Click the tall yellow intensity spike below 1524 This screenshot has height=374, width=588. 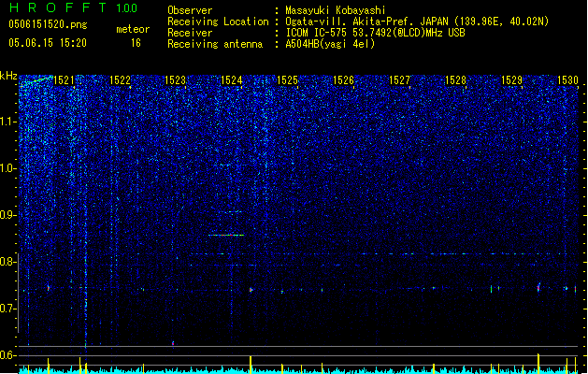[251, 364]
